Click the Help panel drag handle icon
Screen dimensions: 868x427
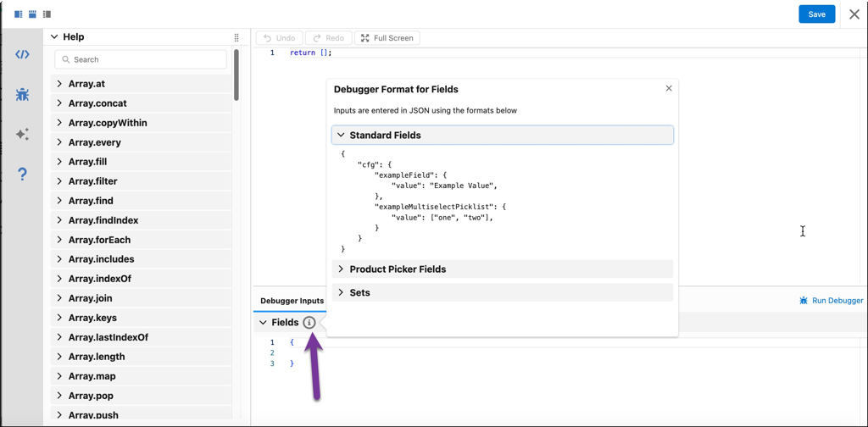[236, 37]
